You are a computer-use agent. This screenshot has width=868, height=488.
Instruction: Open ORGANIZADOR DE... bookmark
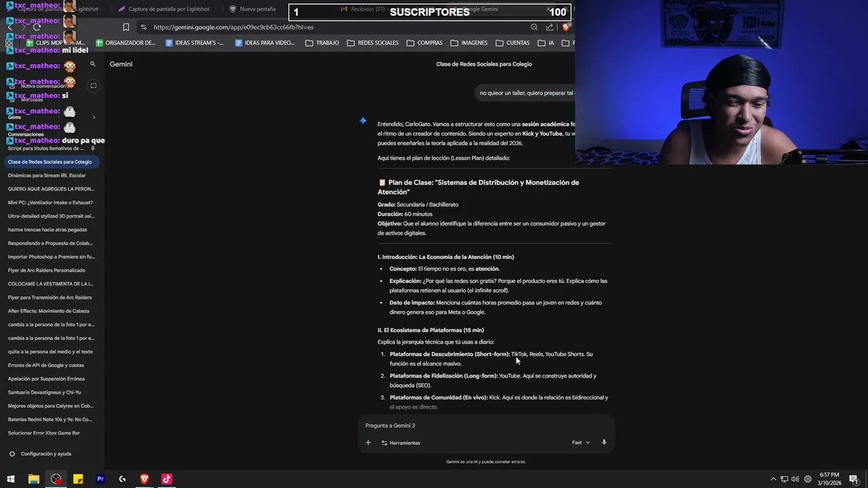click(x=125, y=43)
